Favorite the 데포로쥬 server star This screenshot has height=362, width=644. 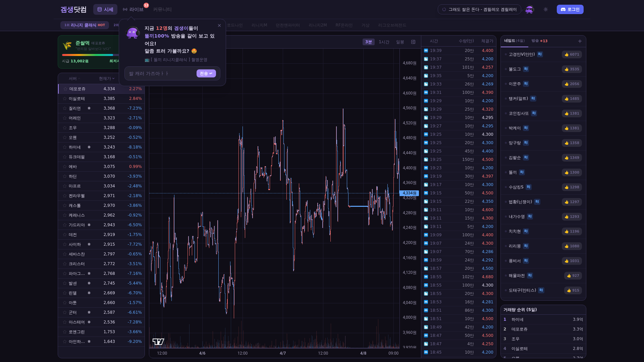coord(65,89)
